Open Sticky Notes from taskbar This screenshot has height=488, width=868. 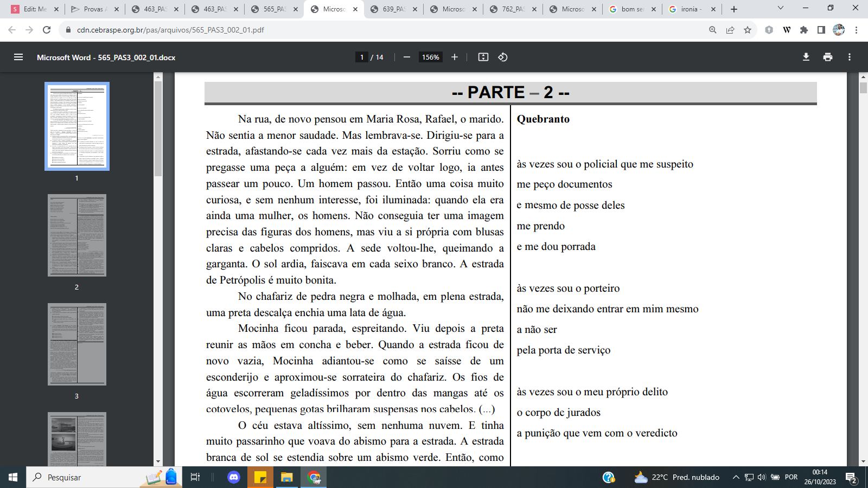click(260, 477)
